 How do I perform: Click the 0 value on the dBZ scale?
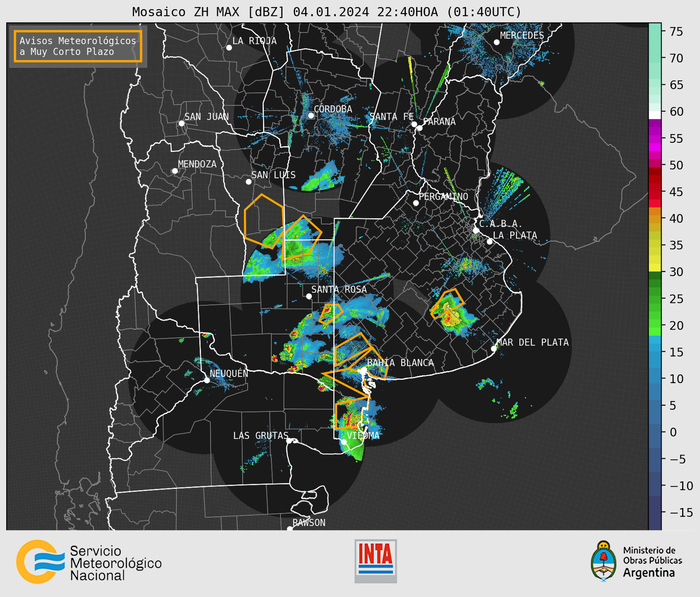tap(673, 432)
